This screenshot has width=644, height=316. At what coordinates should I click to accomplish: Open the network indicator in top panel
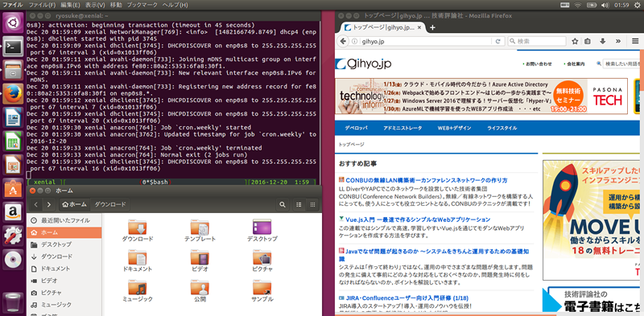[x=578, y=5]
